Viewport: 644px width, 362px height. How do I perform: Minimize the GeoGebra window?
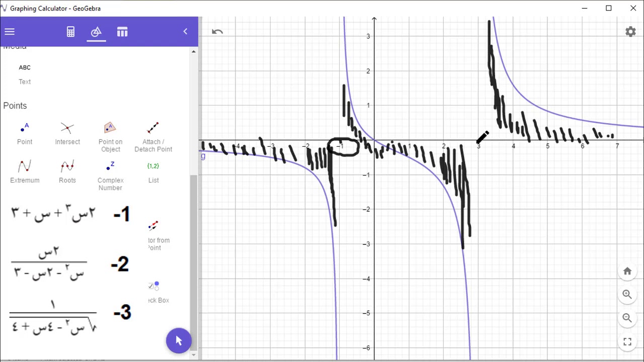click(585, 8)
